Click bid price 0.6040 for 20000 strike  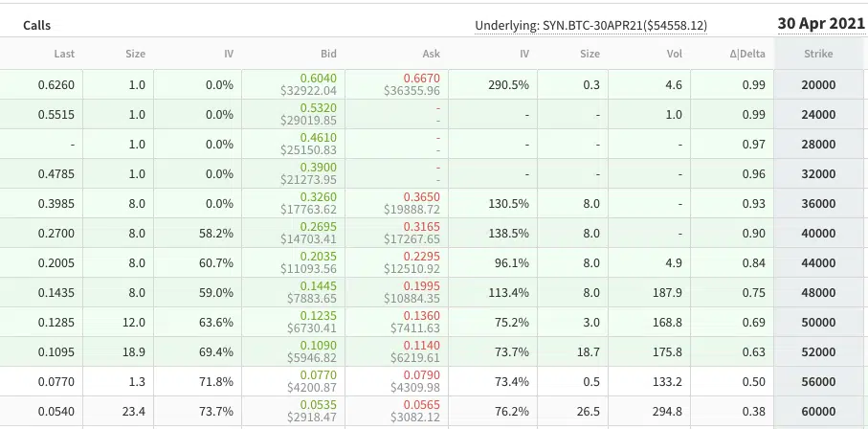[x=319, y=79]
